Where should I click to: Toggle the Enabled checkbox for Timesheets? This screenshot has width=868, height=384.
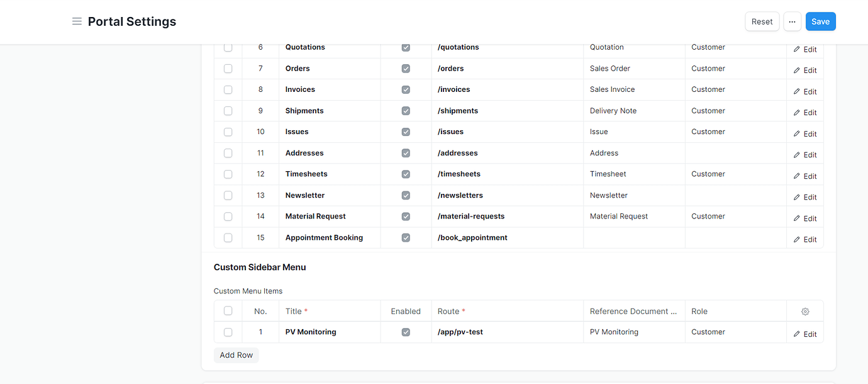[406, 174]
